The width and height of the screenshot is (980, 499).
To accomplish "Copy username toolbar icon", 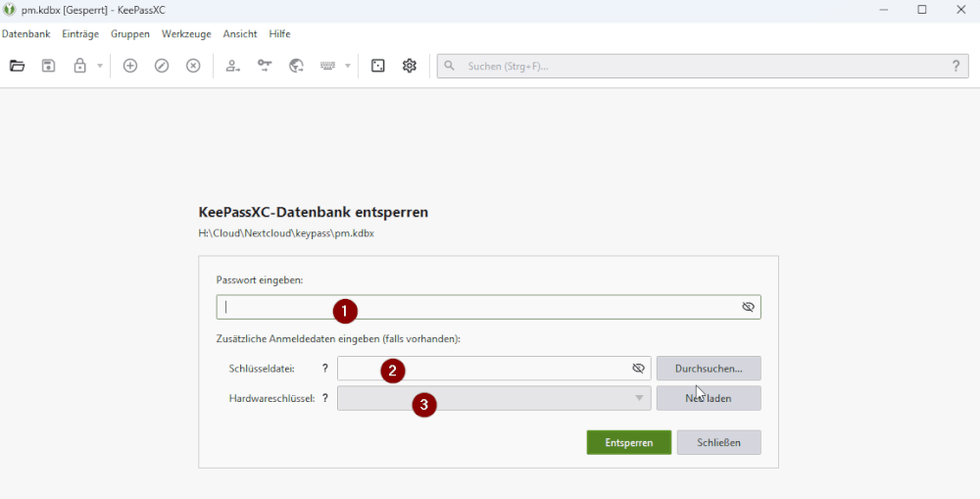I will click(233, 66).
